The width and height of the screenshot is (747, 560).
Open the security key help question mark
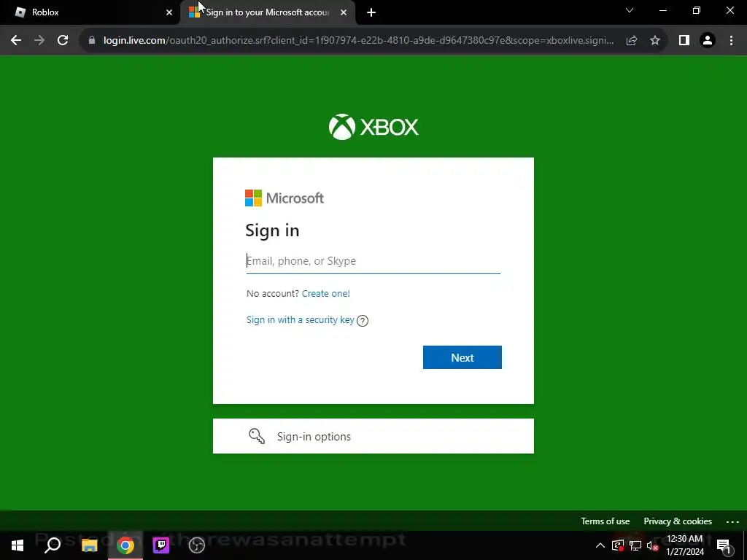tap(363, 321)
